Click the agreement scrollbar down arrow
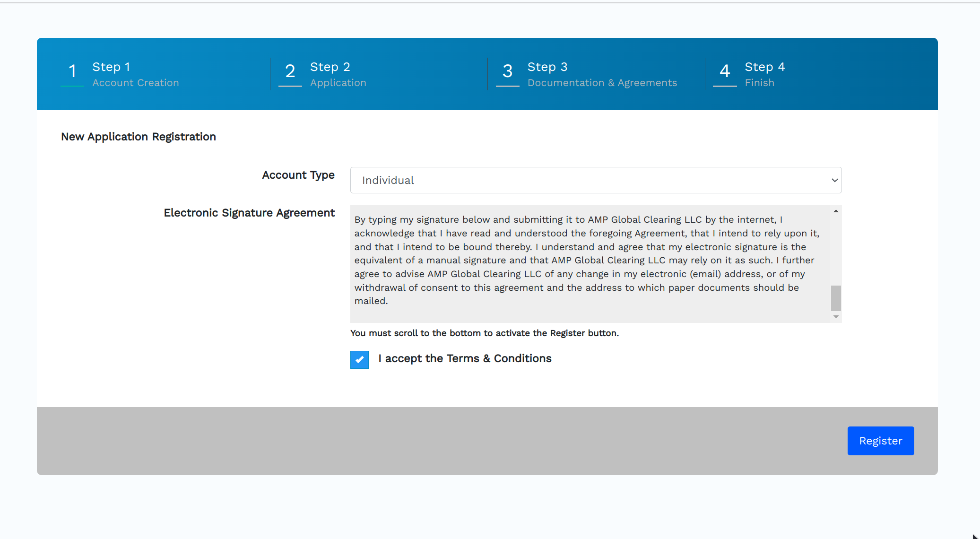Image resolution: width=980 pixels, height=539 pixels. (x=836, y=317)
